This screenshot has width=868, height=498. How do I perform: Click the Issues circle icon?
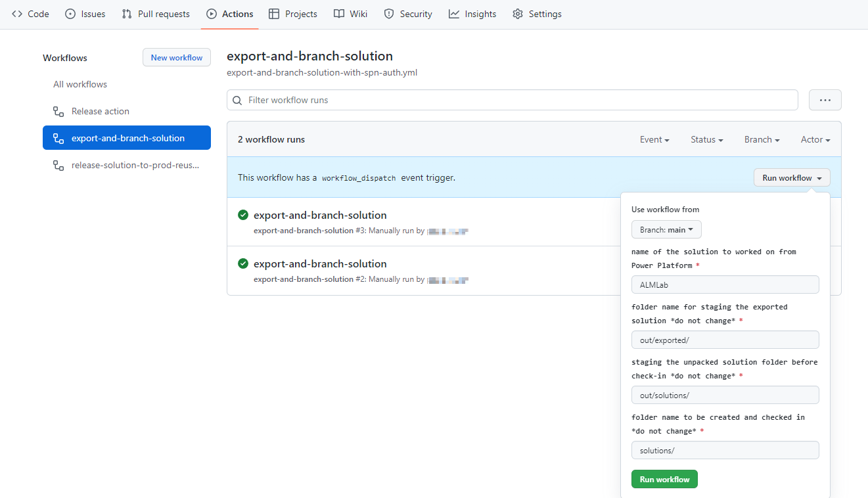(70, 14)
